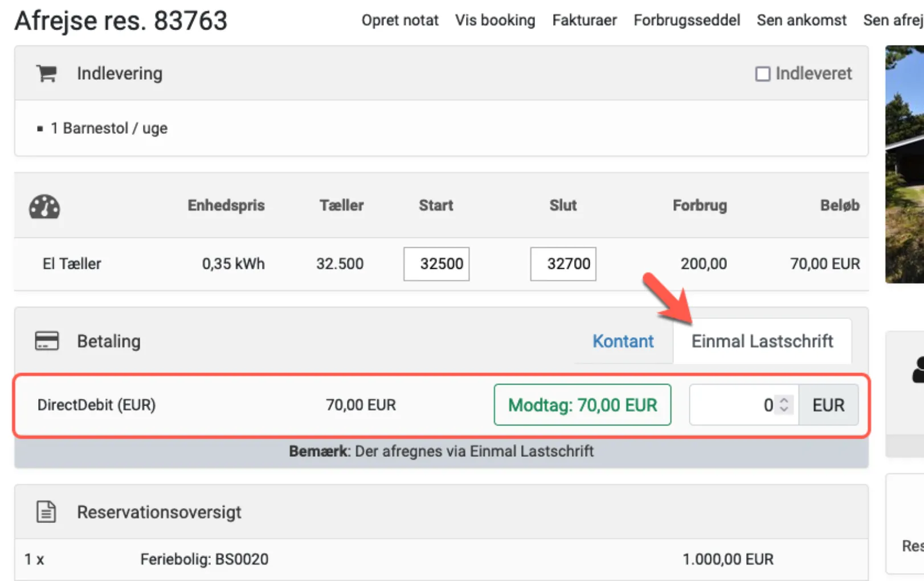Click the EUR currency button next to amount
This screenshot has height=581, width=924.
(x=828, y=405)
